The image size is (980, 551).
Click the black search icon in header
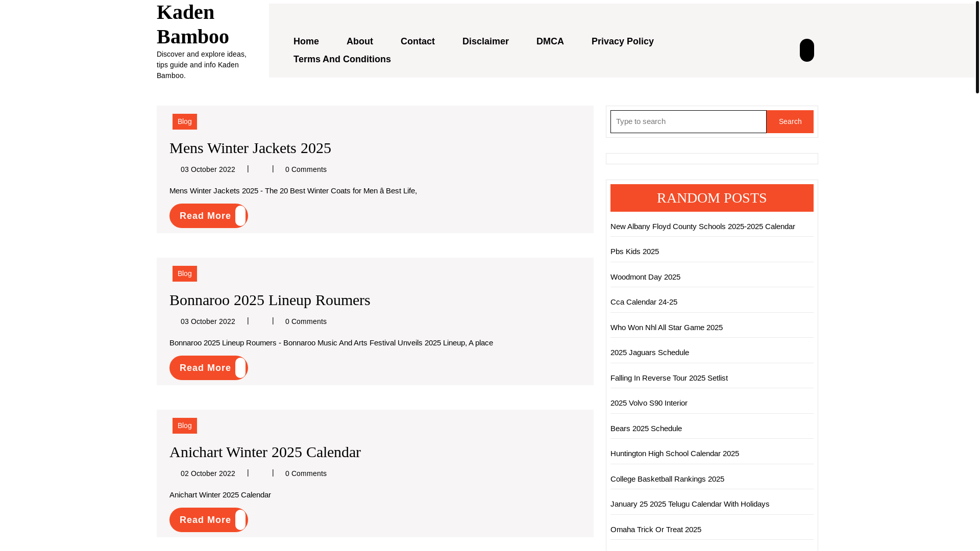coord(806,50)
